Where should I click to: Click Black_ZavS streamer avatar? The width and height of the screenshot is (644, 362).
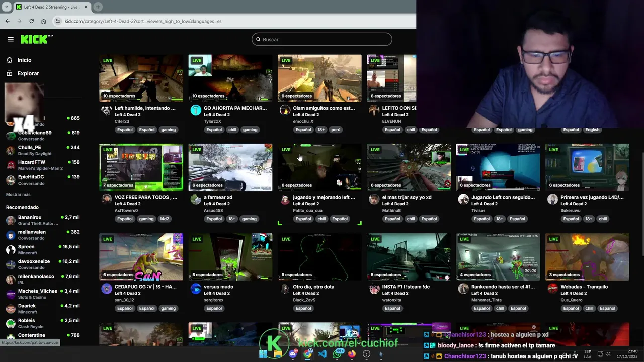[285, 289]
